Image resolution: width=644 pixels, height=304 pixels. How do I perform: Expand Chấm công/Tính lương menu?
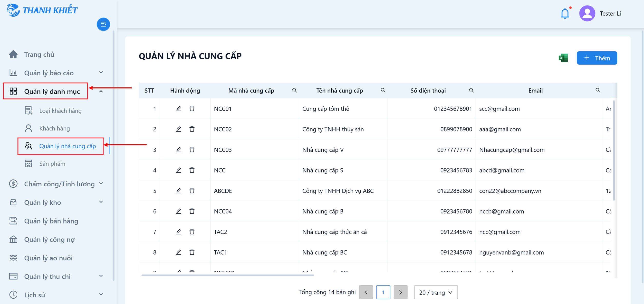click(x=56, y=184)
